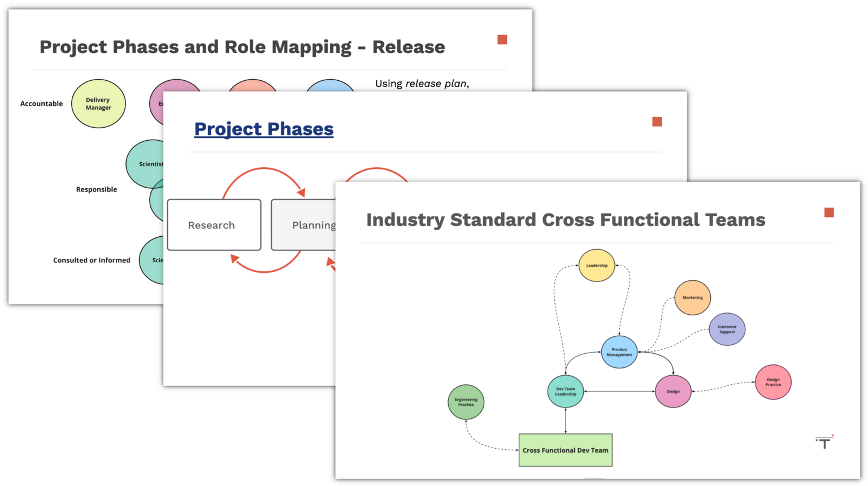Click the Delivery Manager yellow circle
The height and width of the screenshot is (486, 868).
coord(98,103)
